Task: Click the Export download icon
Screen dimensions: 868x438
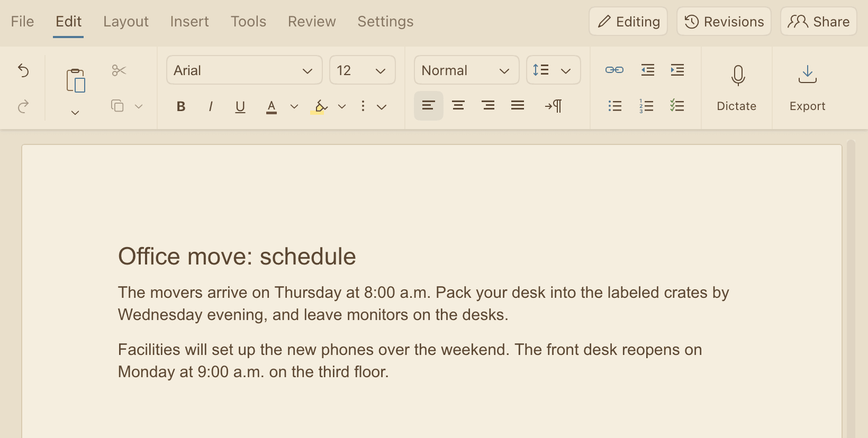Action: pyautogui.click(x=808, y=75)
